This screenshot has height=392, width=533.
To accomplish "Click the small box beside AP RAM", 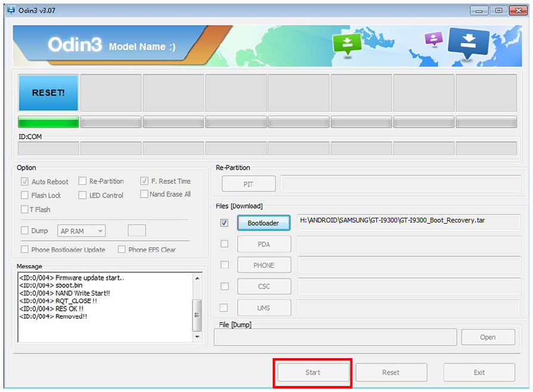I will coord(136,230).
